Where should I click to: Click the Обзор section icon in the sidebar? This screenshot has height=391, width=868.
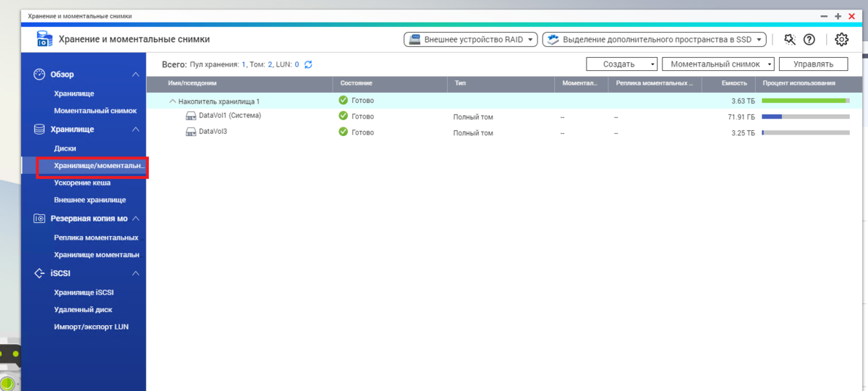click(x=40, y=74)
